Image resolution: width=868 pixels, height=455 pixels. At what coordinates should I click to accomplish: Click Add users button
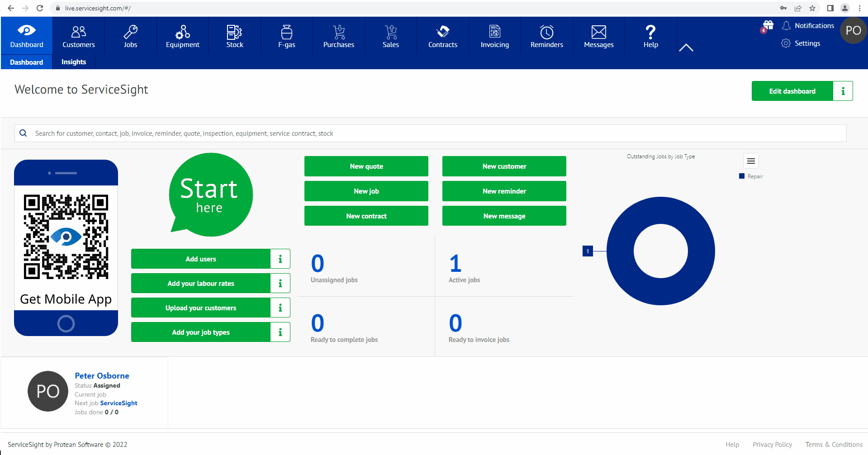point(201,259)
